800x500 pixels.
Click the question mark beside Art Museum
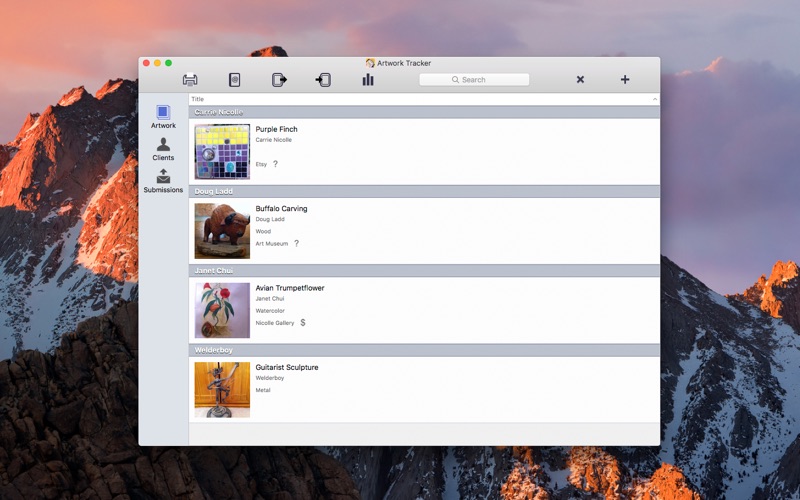(x=296, y=243)
